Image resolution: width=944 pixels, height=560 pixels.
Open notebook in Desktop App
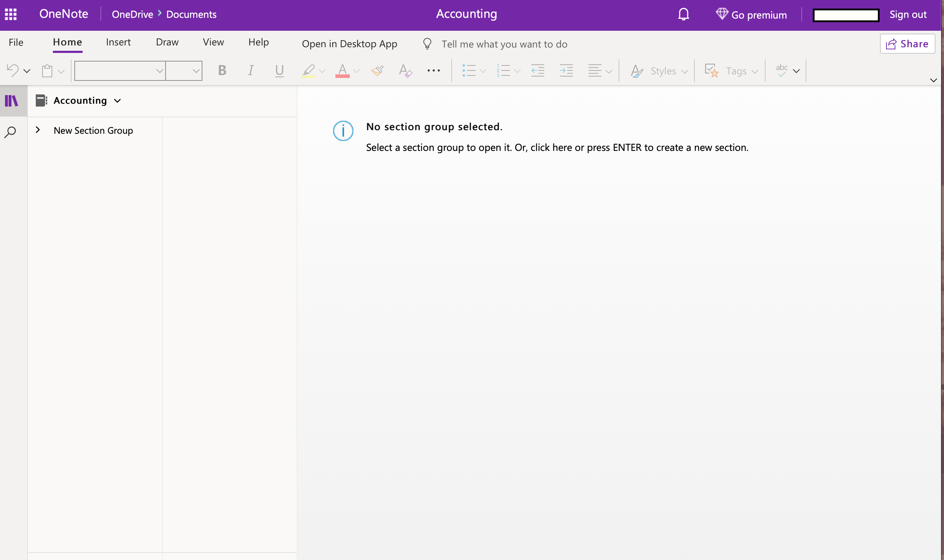click(349, 43)
